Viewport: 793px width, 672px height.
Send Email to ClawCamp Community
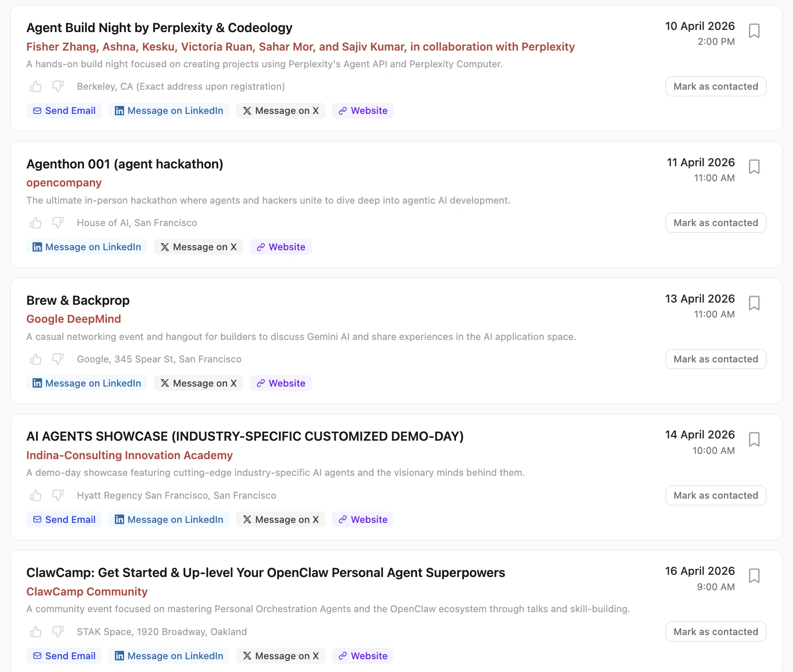[x=64, y=656]
